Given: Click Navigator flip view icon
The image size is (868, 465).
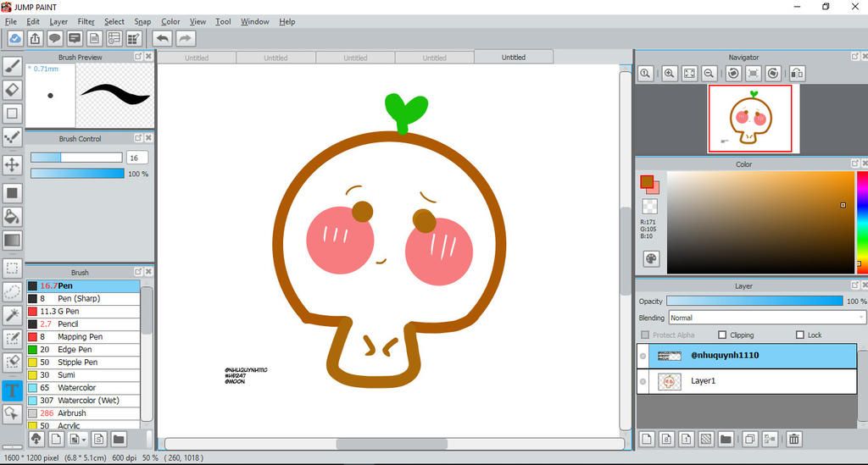Looking at the screenshot, I should (797, 73).
